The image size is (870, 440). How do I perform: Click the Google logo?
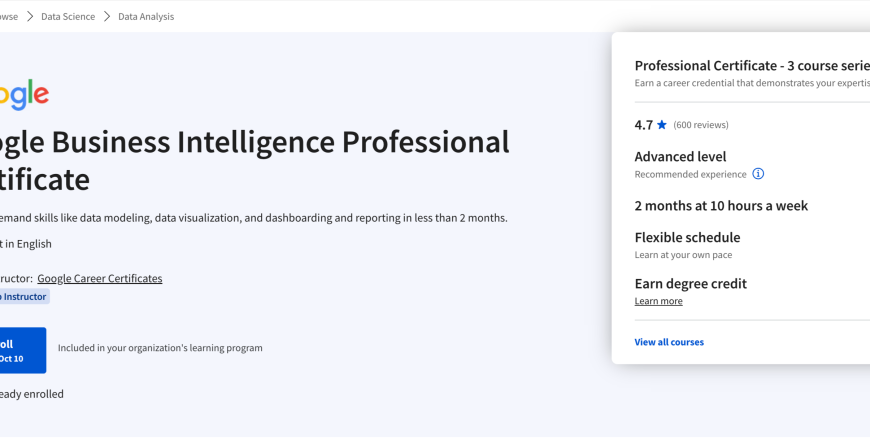24,95
